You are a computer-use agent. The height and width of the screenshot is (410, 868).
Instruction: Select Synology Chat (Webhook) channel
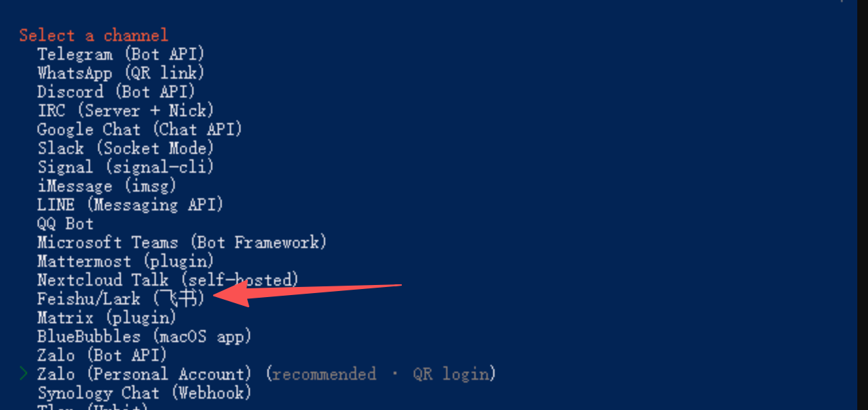pos(144,393)
